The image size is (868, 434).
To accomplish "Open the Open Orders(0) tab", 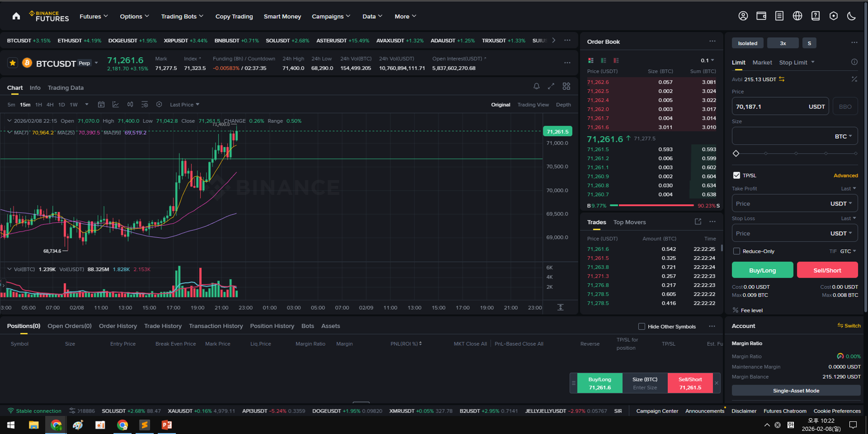I will (69, 326).
